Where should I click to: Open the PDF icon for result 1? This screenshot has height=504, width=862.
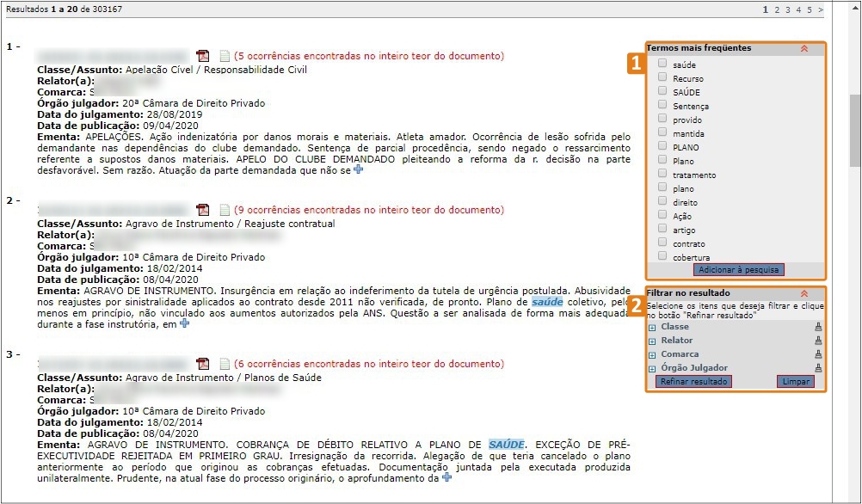[203, 56]
